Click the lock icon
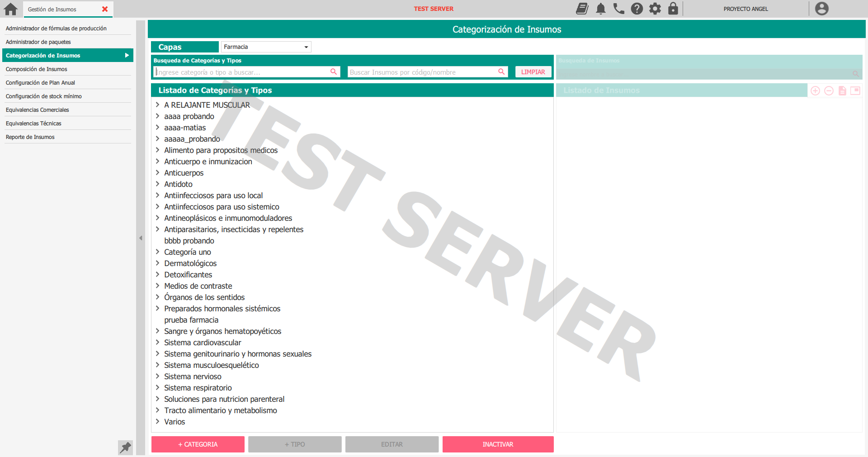The width and height of the screenshot is (868, 457). (673, 9)
